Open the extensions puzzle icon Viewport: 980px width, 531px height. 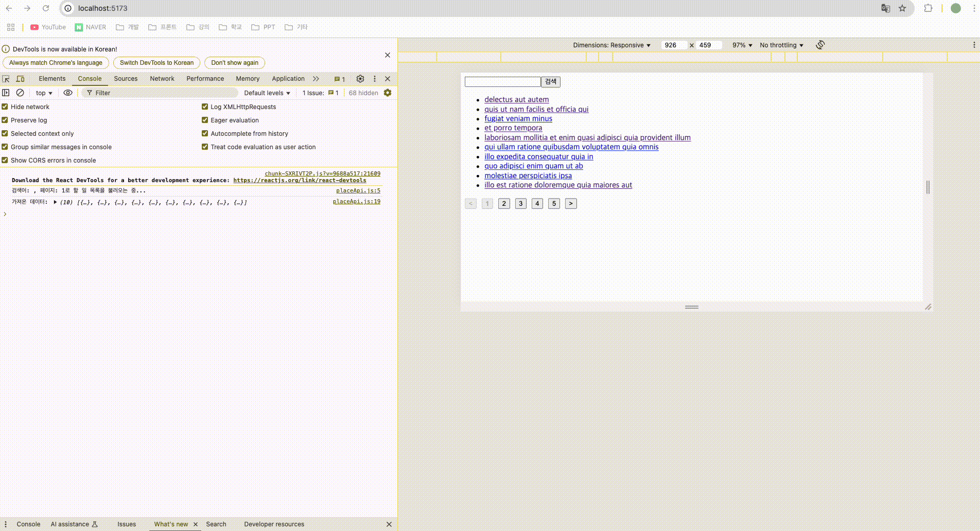pos(928,8)
